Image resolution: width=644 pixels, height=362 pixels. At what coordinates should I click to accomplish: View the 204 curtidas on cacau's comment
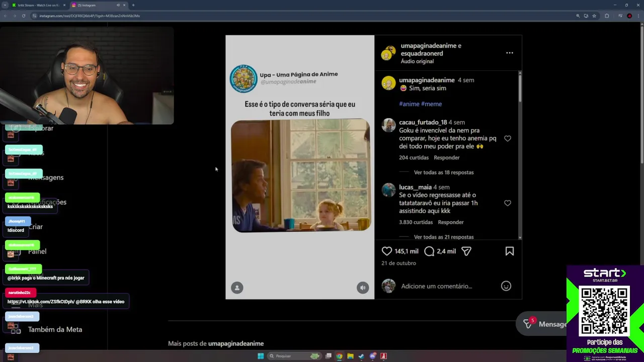[414, 157]
